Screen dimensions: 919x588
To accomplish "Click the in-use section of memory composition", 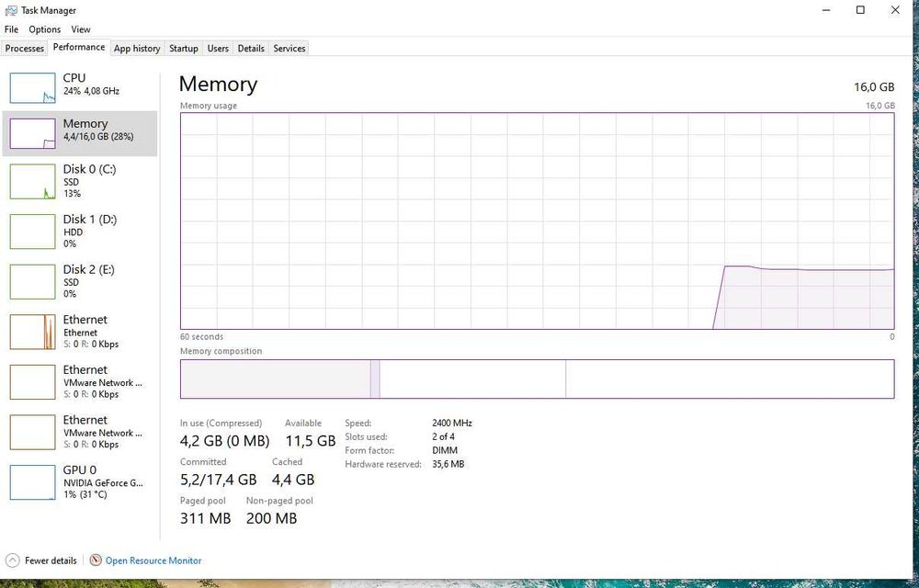I will [x=276, y=379].
